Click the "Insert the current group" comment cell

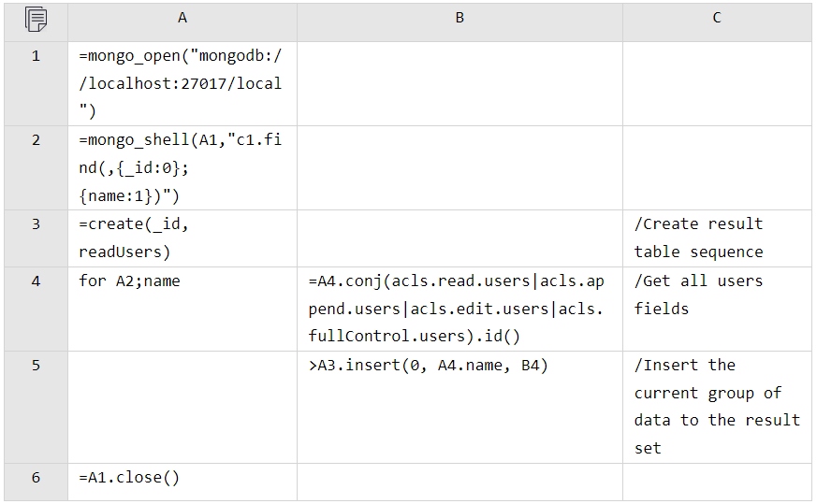coord(717,407)
